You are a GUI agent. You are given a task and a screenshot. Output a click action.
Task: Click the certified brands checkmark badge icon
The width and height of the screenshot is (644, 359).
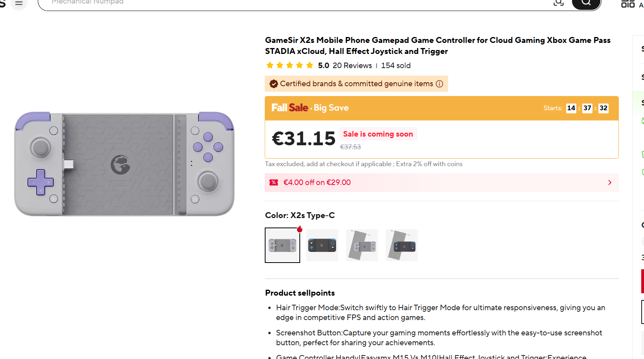point(273,84)
